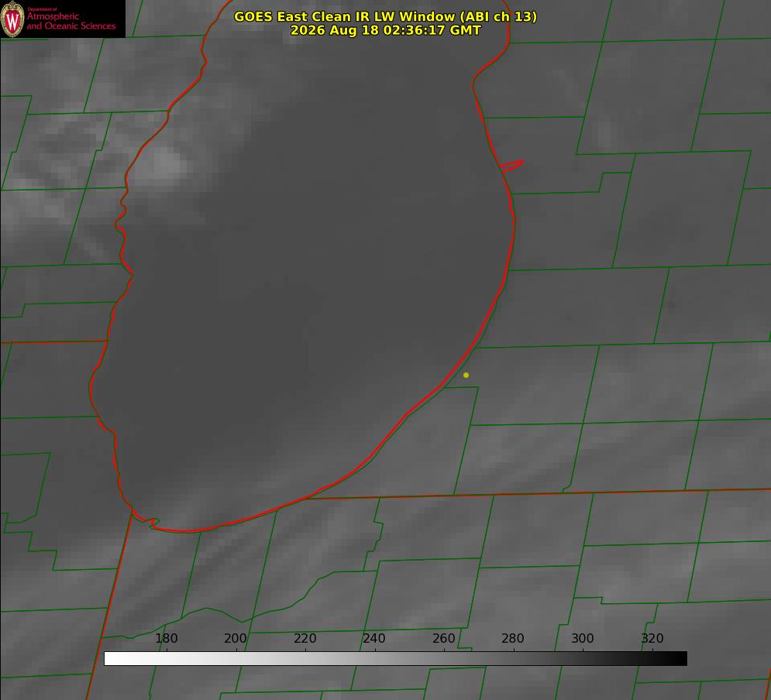Click the yellow dot marker near the lakeshore

point(466,375)
